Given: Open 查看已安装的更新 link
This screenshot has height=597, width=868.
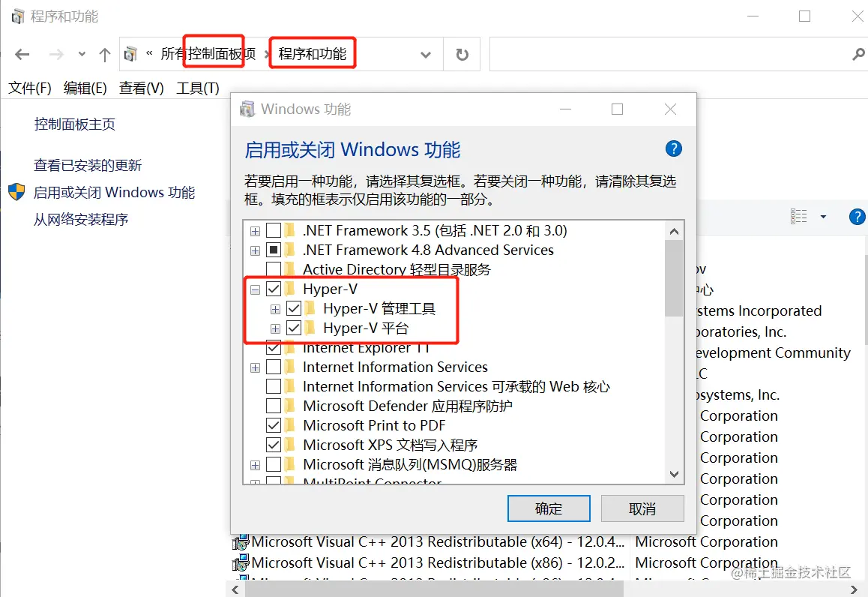Looking at the screenshot, I should (x=88, y=165).
